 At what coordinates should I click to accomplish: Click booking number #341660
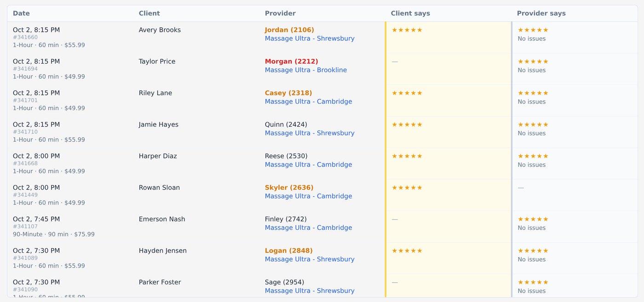(25, 37)
